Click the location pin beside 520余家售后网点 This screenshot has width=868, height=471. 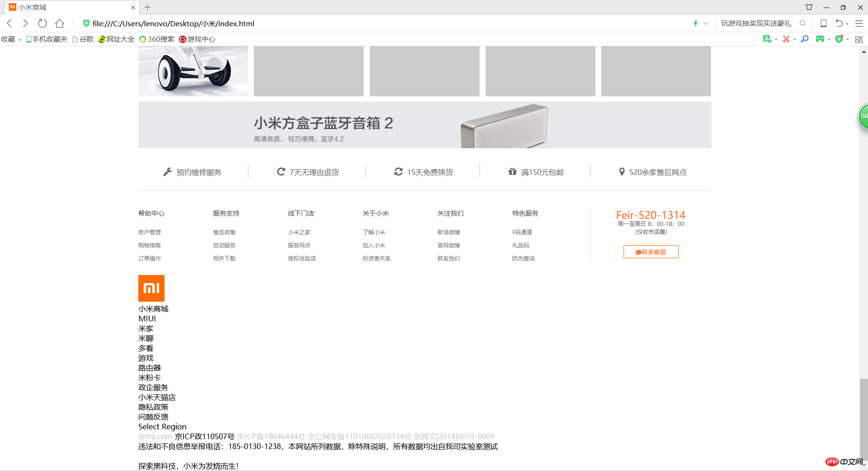[622, 172]
